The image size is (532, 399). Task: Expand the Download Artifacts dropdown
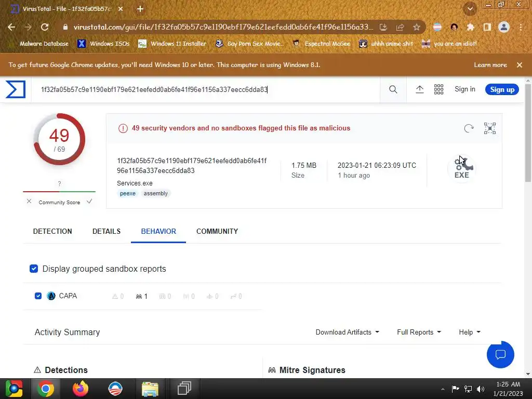(347, 332)
